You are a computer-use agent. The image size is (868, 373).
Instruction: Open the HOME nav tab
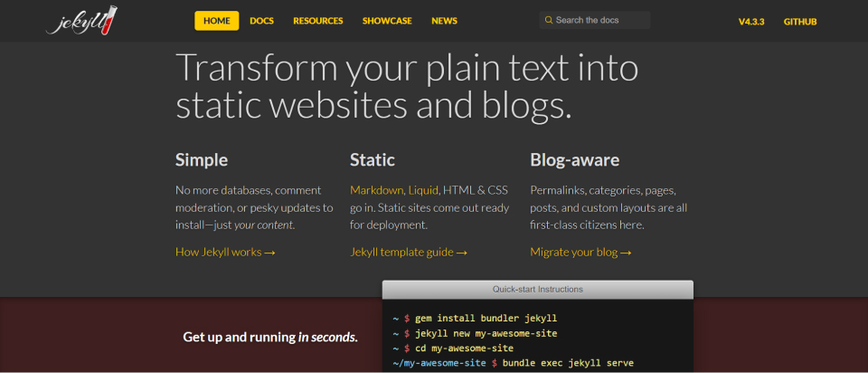click(x=216, y=21)
